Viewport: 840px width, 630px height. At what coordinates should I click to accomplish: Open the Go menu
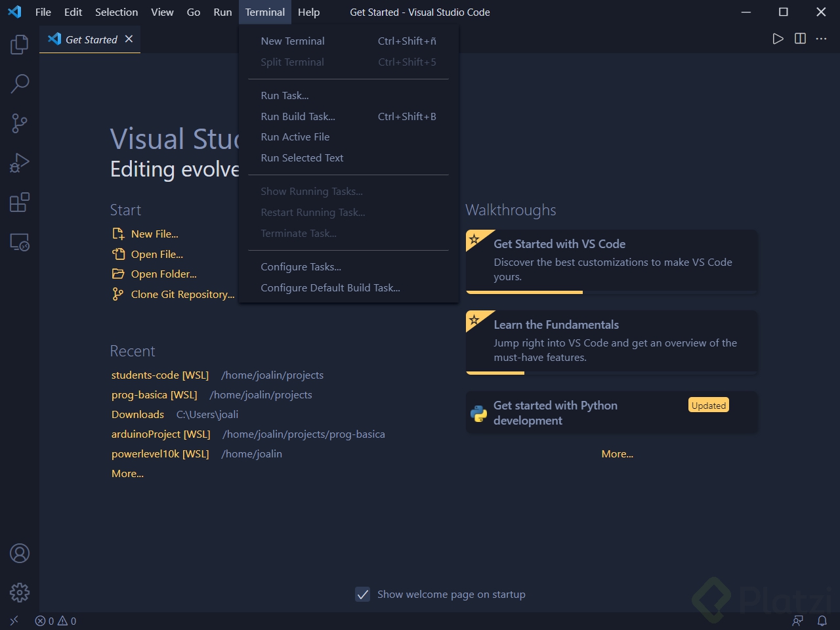click(x=194, y=12)
